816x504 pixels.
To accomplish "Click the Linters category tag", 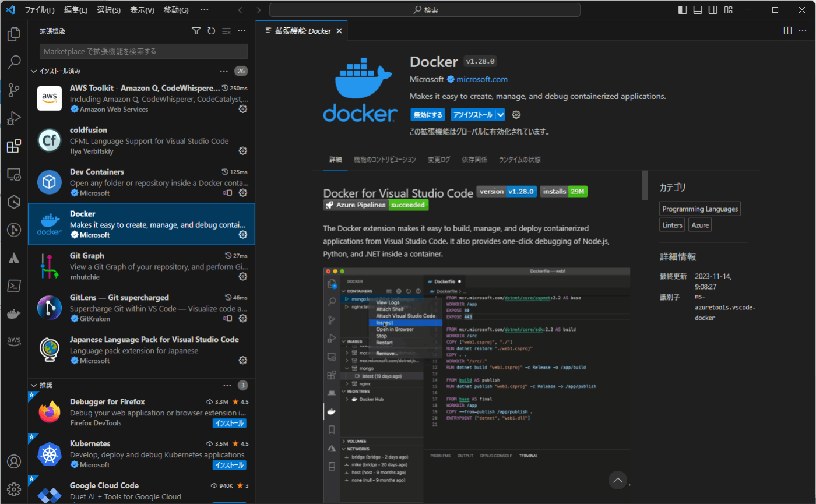I will click(x=672, y=225).
